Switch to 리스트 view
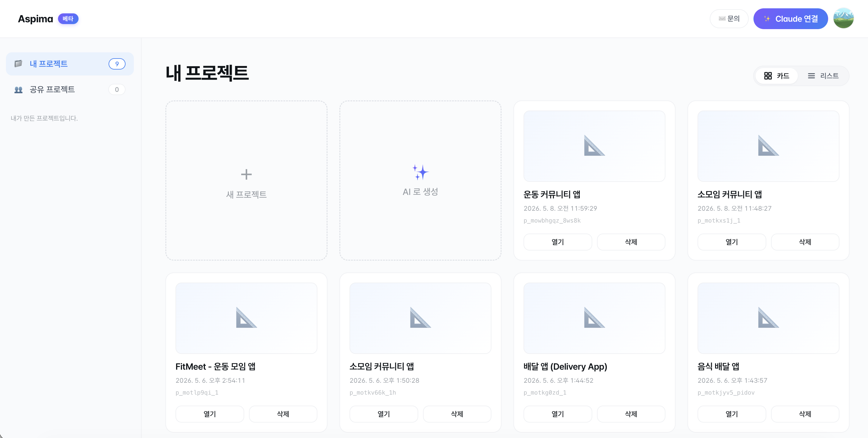The width and height of the screenshot is (868, 438). coord(823,76)
